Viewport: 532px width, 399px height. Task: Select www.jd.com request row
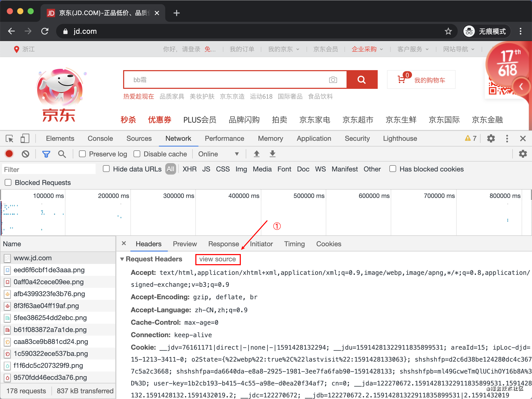[x=58, y=258]
